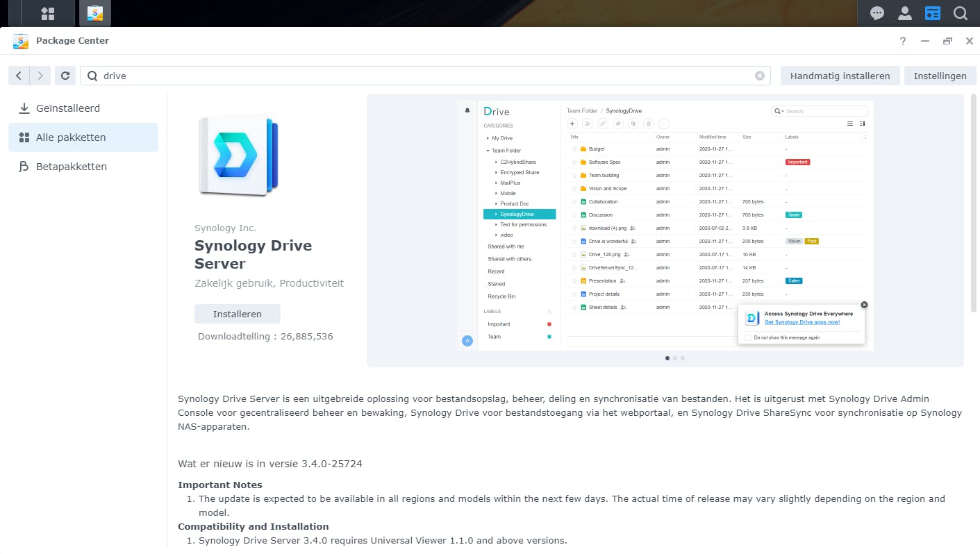
Task: Maximize the Package Center window
Action: point(947,41)
